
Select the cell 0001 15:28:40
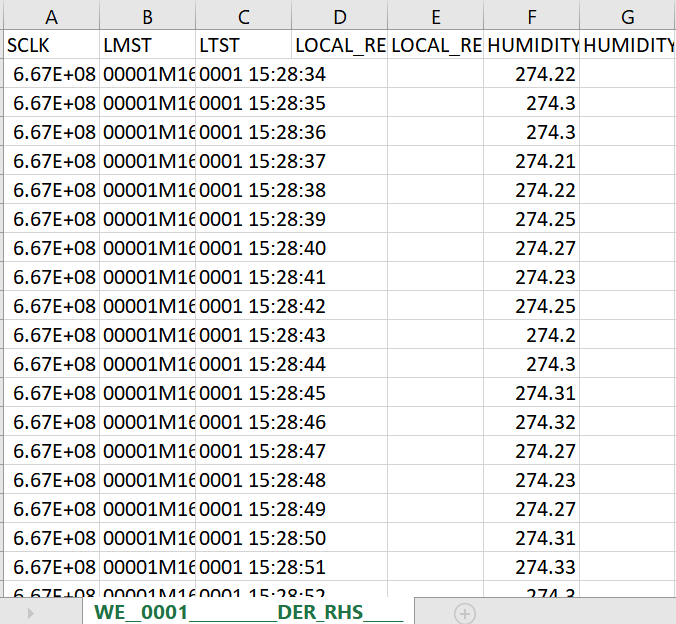(244, 248)
